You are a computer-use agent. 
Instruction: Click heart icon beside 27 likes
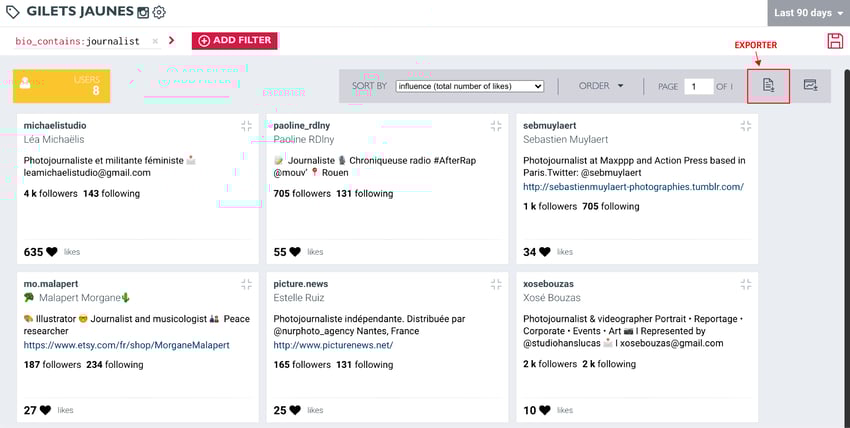(46, 410)
